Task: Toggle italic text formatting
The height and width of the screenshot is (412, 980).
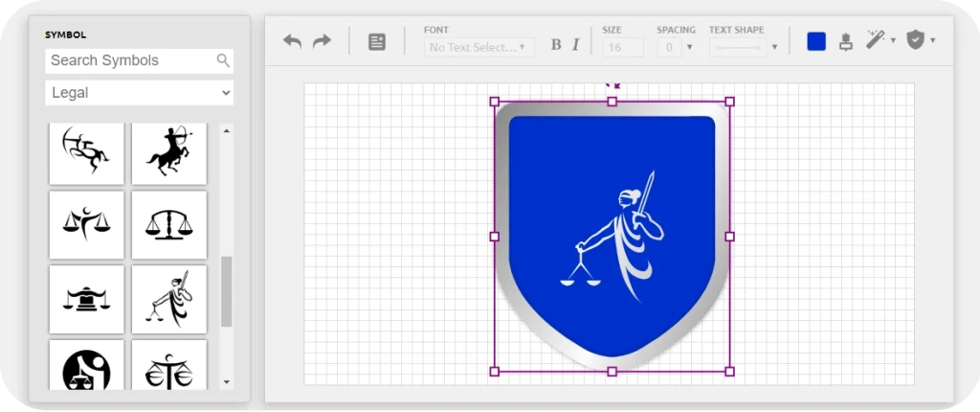Action: pos(576,45)
